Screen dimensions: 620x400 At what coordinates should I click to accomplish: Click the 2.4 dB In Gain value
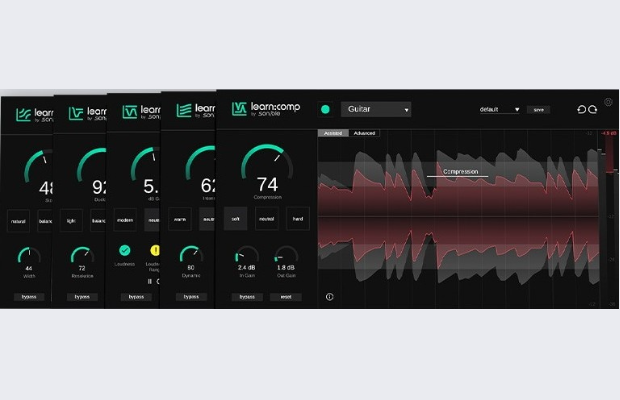click(x=246, y=268)
